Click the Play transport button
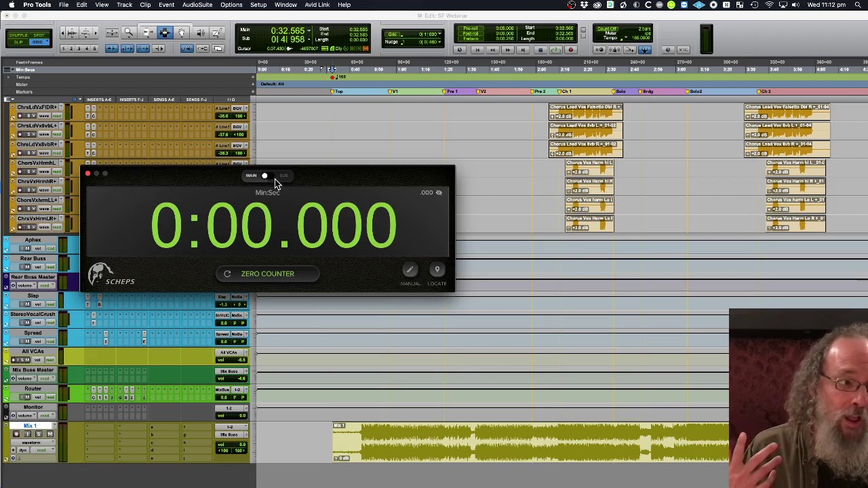Viewport: 868px width, 488px height. click(556, 49)
